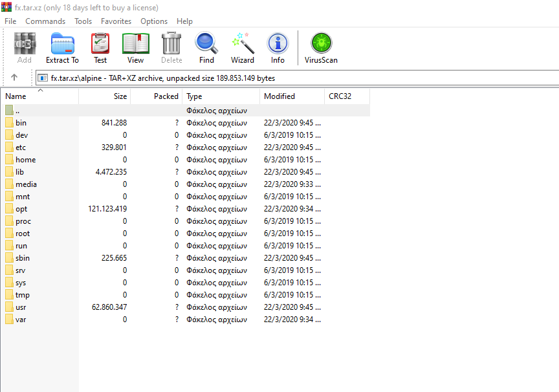Click size value 329.801 of etc
The image size is (559, 392).
[114, 147]
